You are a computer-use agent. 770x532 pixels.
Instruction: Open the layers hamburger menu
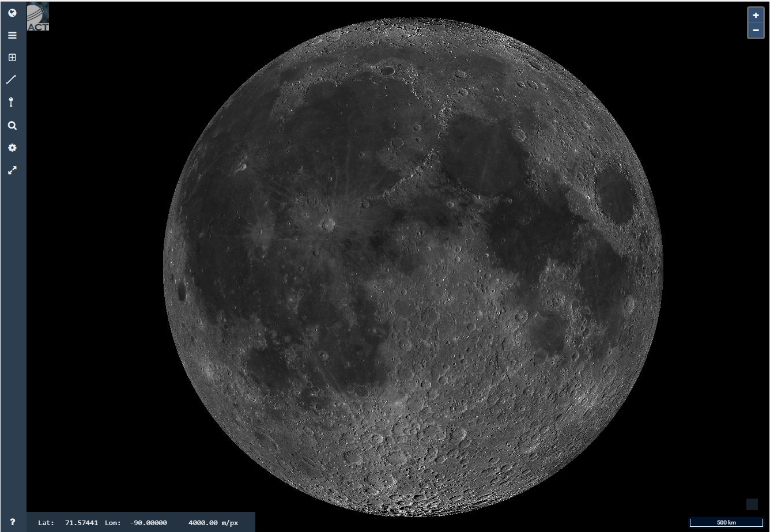tap(12, 35)
